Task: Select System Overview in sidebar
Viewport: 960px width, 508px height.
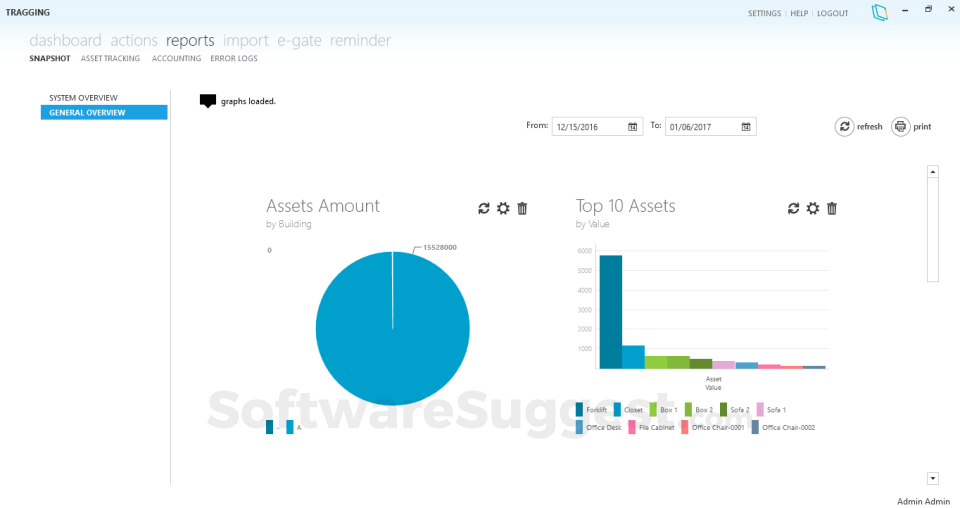Action: pos(83,98)
